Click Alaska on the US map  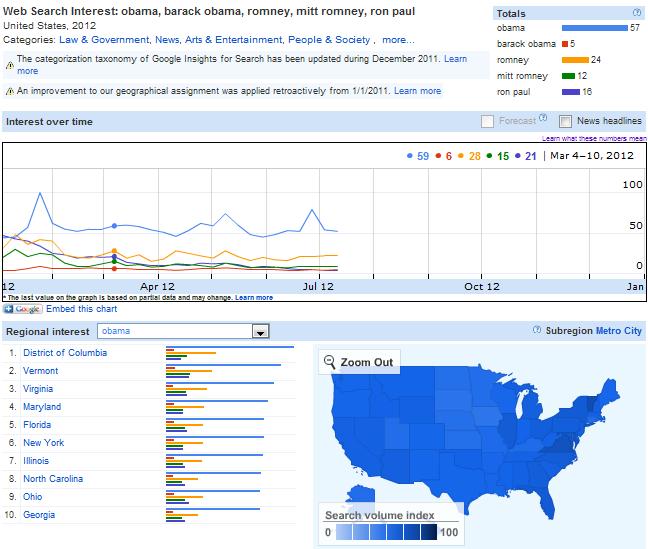coord(361,496)
